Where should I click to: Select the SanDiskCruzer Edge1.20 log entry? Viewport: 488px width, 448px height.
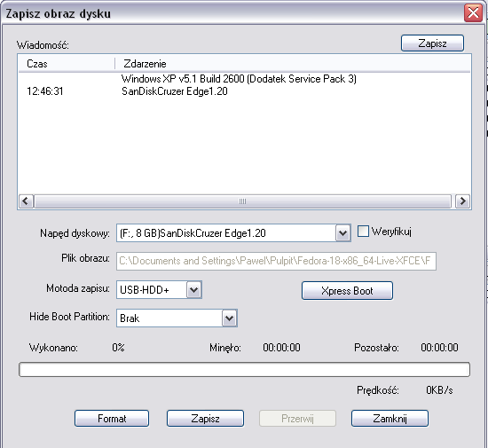coord(175,91)
